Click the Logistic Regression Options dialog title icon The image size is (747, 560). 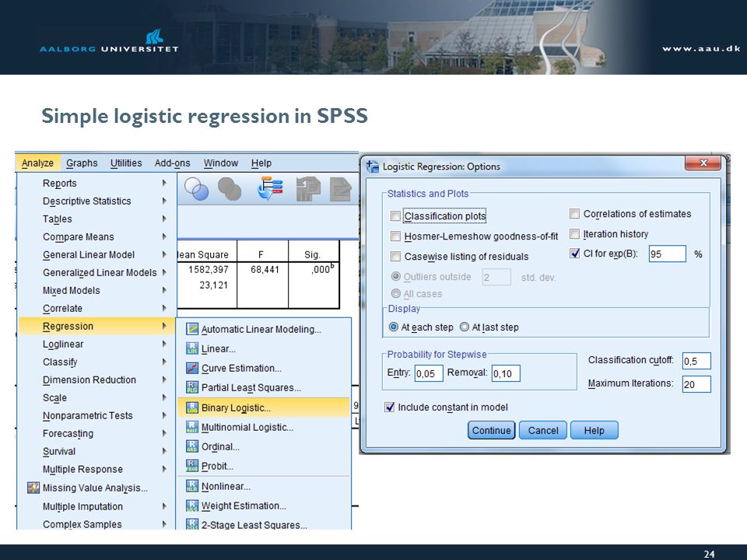click(x=373, y=166)
